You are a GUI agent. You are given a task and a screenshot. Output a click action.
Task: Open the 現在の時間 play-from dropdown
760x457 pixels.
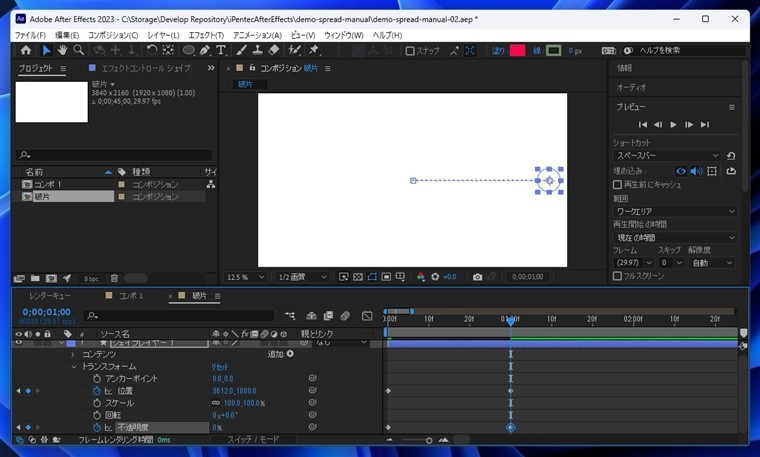[675, 237]
